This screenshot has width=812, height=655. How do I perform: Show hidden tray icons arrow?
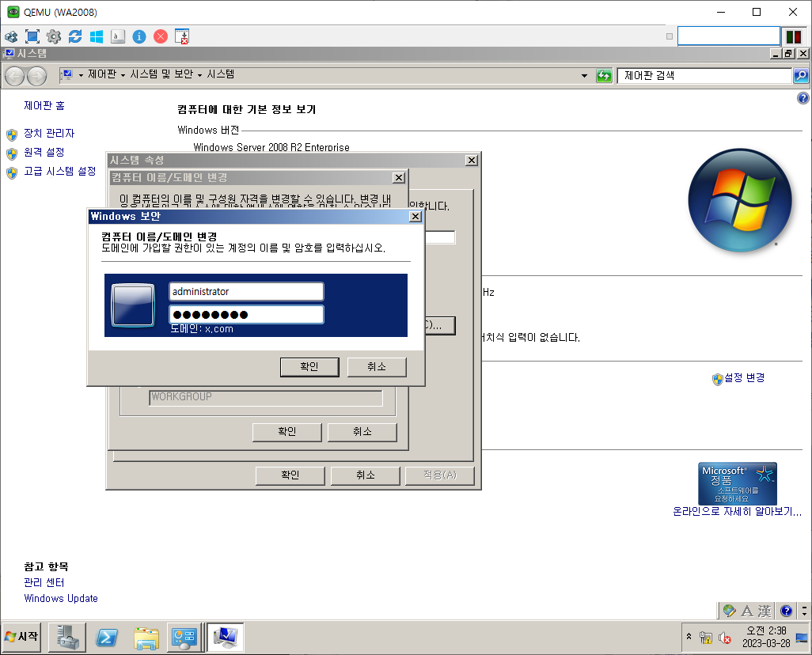coord(689,636)
